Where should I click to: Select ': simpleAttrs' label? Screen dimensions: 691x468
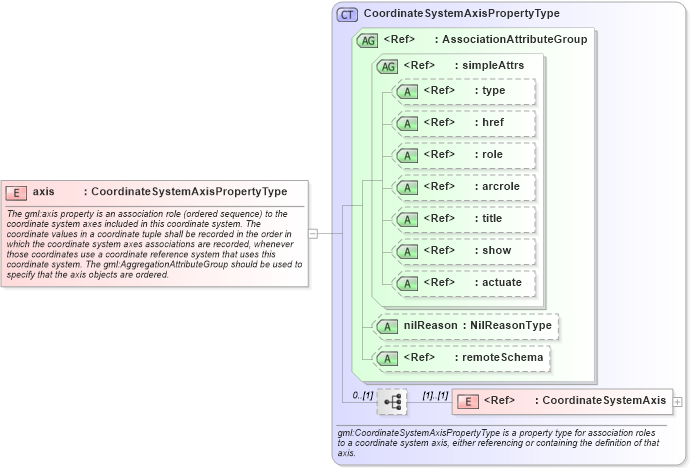tap(489, 66)
